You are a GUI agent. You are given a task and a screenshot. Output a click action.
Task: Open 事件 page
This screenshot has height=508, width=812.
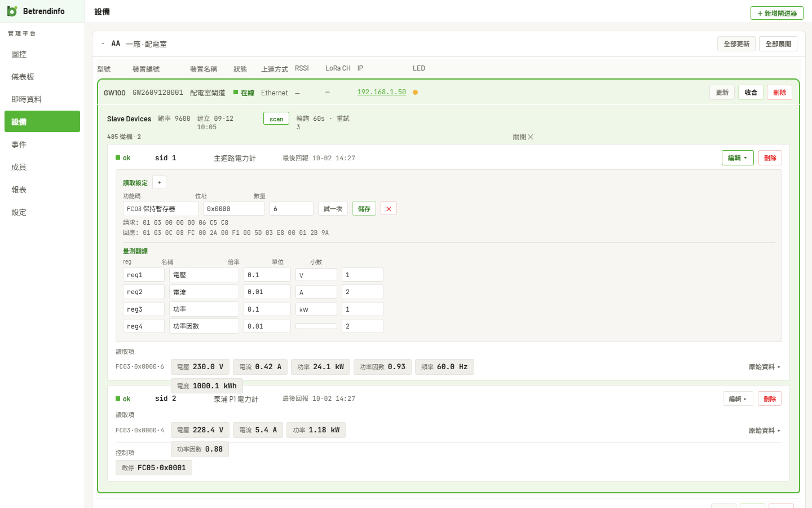tap(42, 144)
